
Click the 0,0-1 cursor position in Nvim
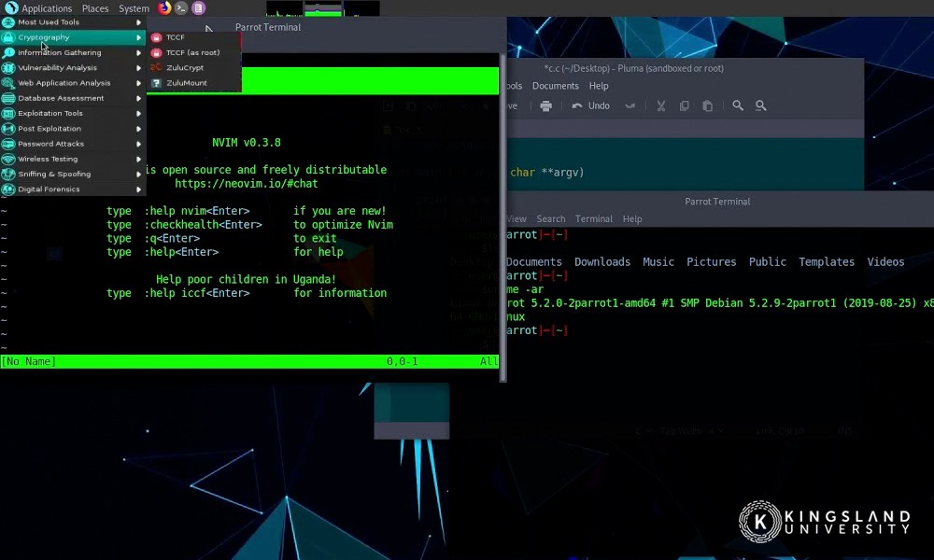[x=402, y=361]
